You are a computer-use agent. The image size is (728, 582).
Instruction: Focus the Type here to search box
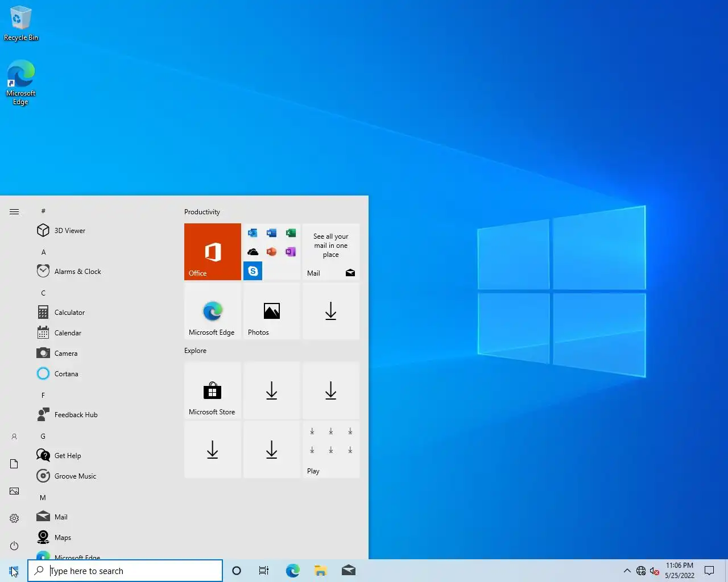(125, 571)
